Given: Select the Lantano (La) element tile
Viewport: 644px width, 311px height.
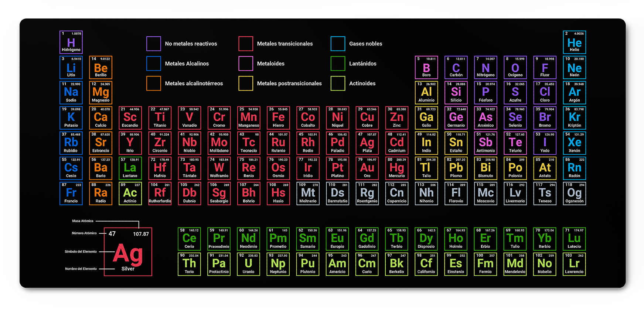Looking at the screenshot, I should click(x=130, y=168).
